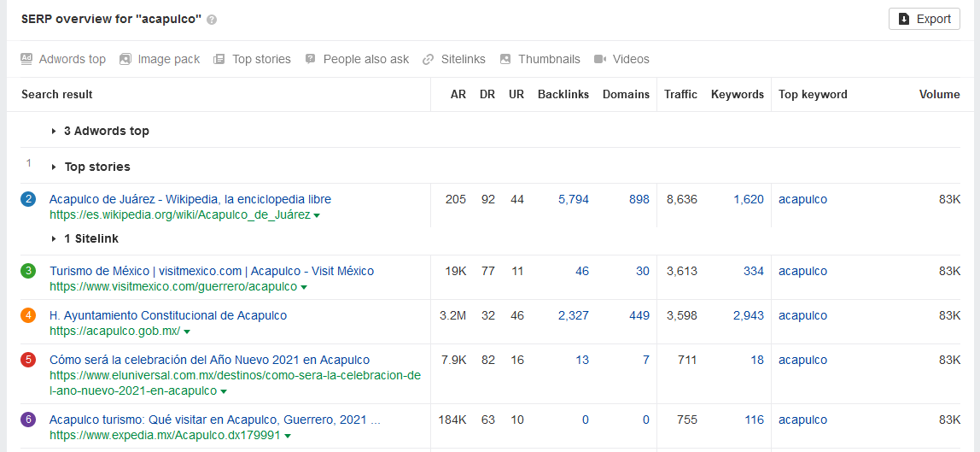Image resolution: width=980 pixels, height=452 pixels.
Task: Open dropdown arrow next to Wikipedia URL
Action: [317, 215]
